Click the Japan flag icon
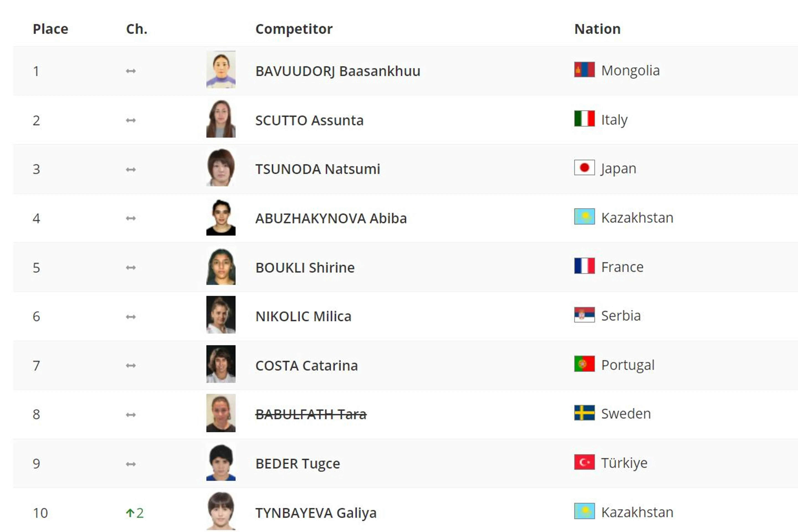Screen dimensions: 798x532 tap(584, 168)
